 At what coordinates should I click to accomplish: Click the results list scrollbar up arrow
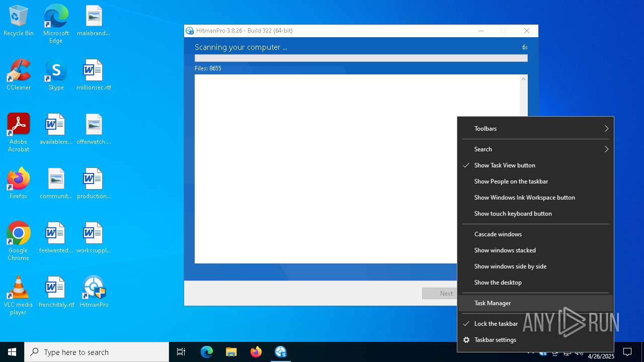(524, 79)
